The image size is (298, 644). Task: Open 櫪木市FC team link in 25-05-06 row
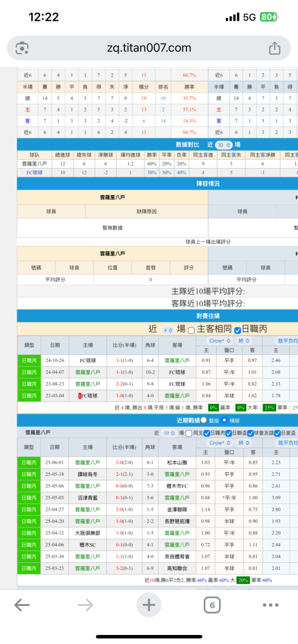pos(178,486)
